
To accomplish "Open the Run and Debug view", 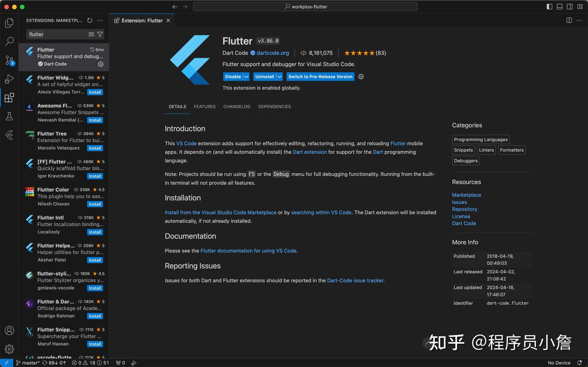I will (9, 79).
